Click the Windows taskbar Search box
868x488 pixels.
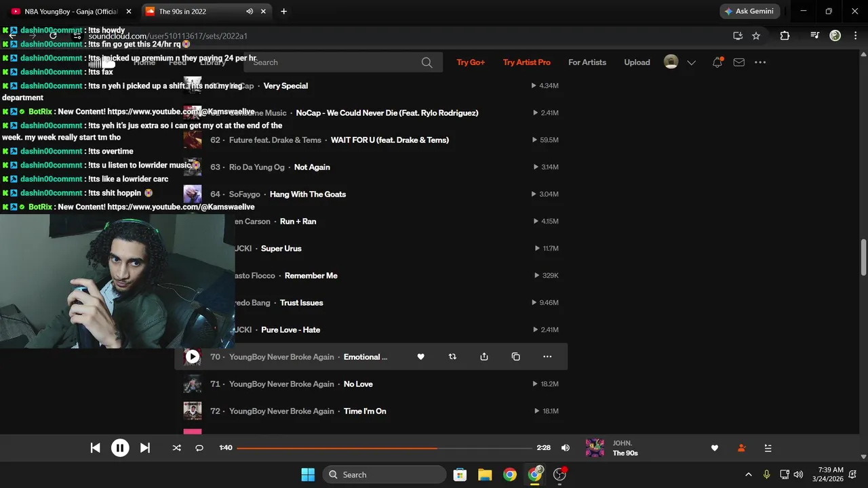[x=384, y=474]
